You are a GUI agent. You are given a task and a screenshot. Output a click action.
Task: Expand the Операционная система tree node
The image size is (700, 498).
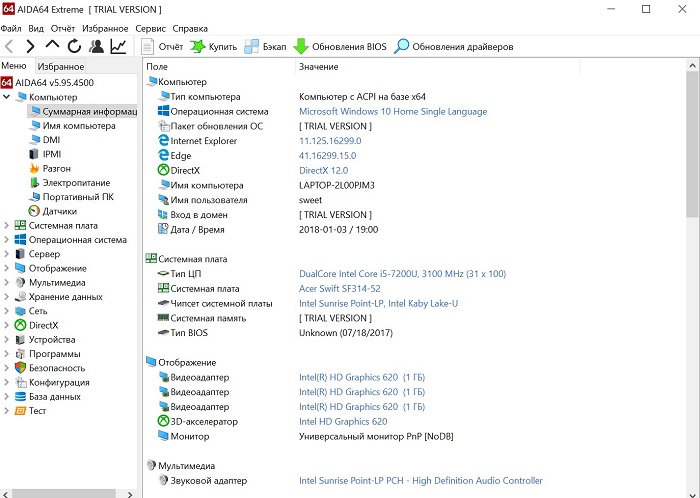pyautogui.click(x=6, y=240)
